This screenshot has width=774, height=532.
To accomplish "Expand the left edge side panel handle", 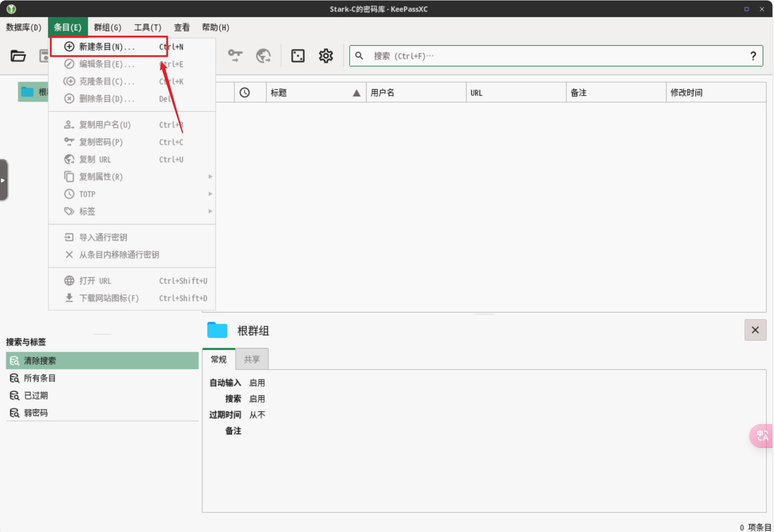I will [4, 180].
